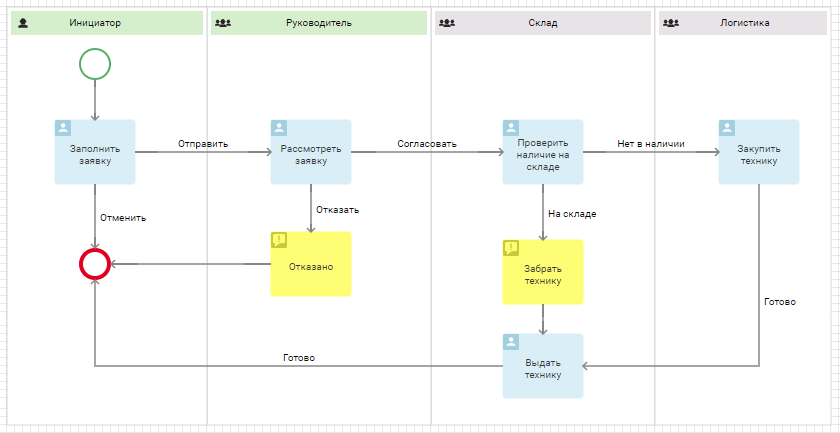Image resolution: width=840 pixels, height=433 pixels.
Task: Select the Проверить наличие на складе task
Action: coord(543,152)
